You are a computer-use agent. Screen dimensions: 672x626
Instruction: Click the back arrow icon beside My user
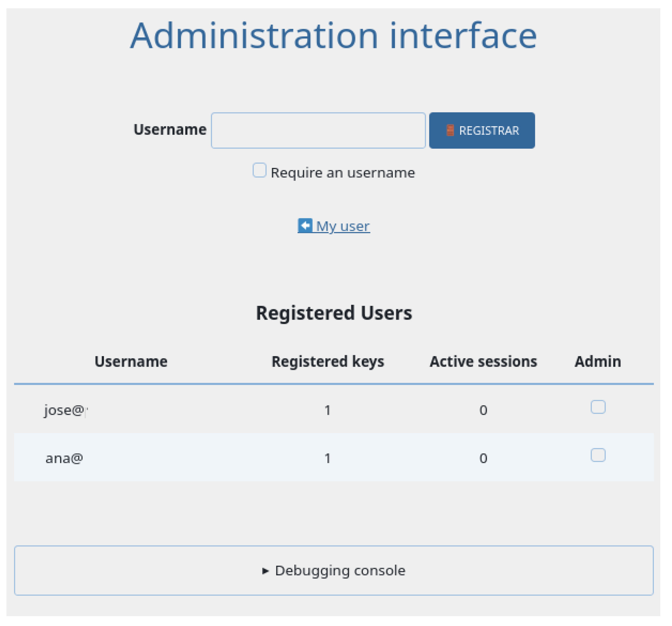click(x=305, y=225)
